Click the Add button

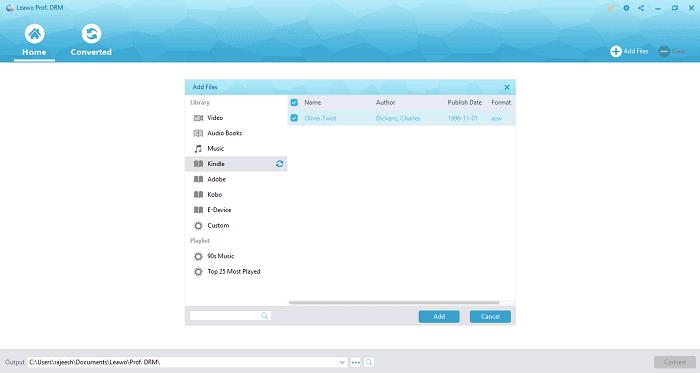pyautogui.click(x=439, y=316)
